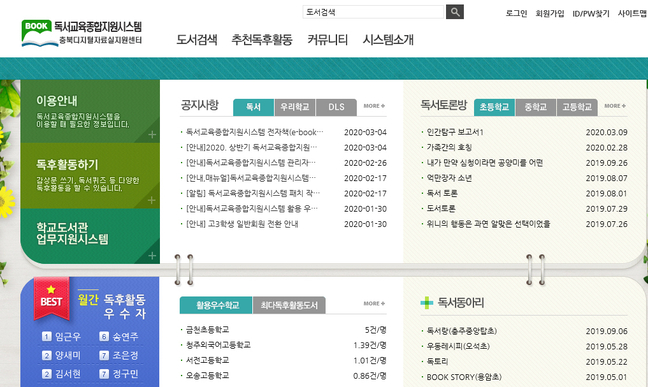
Task: Click the red BEST ribbon badge
Action: 51,299
